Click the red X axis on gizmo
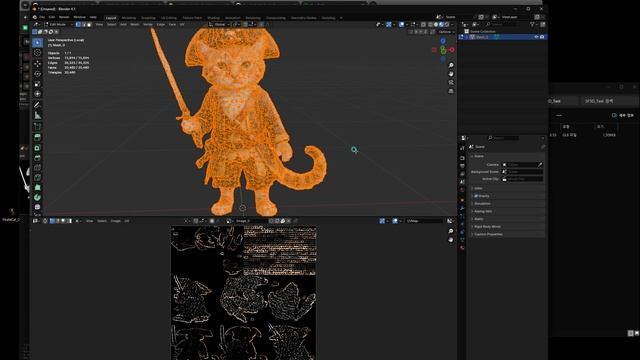Image resolution: width=640 pixels, height=360 pixels. point(452,50)
